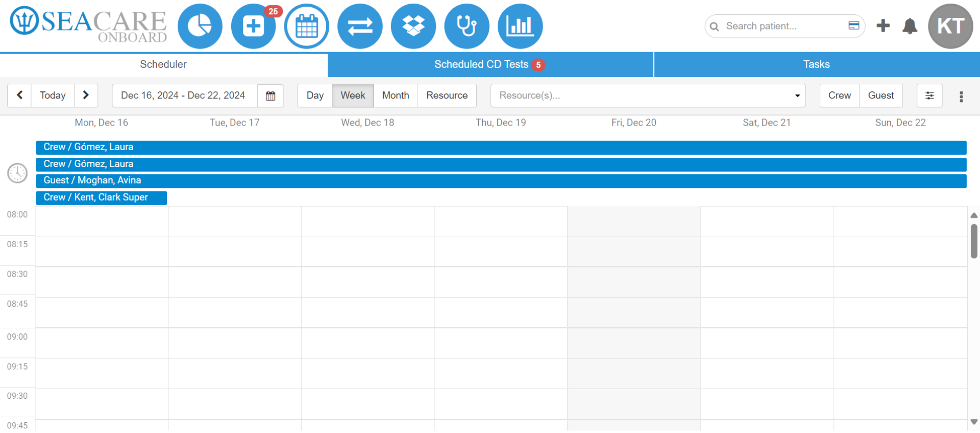
Task: Click the scrollbar up arrow
Action: tap(974, 215)
